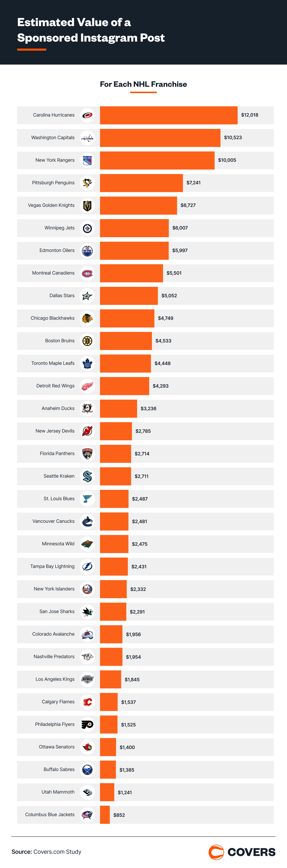This screenshot has height=868, width=287.
Task: Click the $12,018 value label
Action: click(250, 115)
